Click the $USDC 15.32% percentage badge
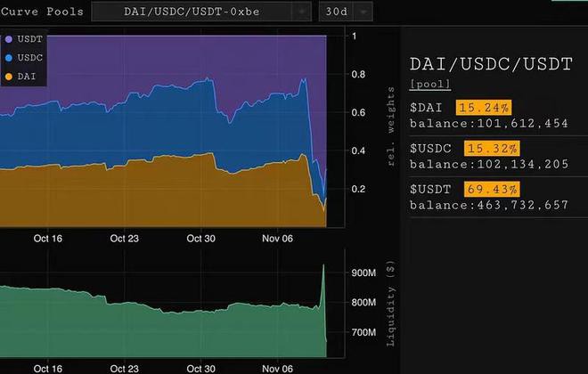This screenshot has height=374, width=588. point(492,149)
